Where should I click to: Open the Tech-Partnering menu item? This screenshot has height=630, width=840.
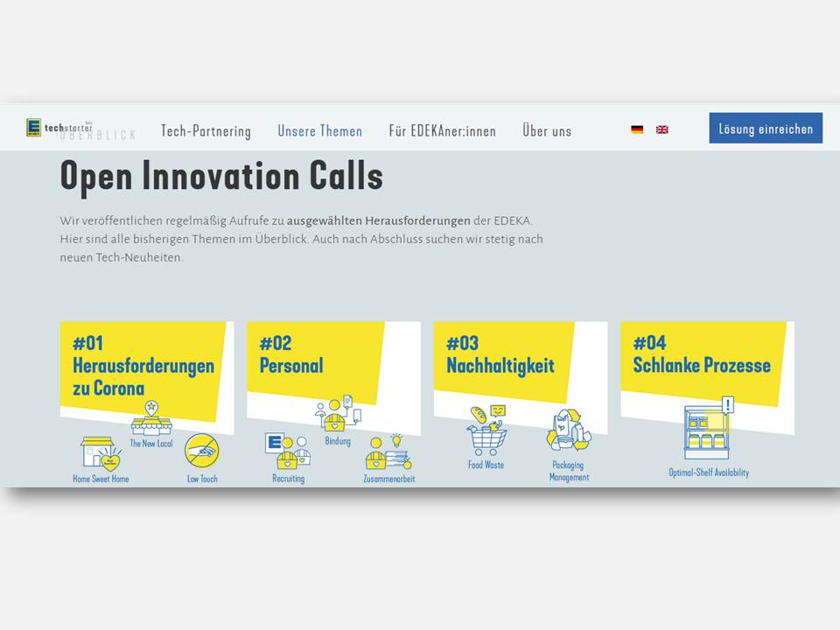pyautogui.click(x=207, y=129)
